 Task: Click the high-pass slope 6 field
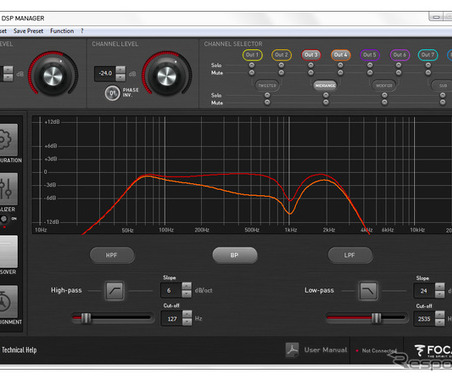(171, 290)
